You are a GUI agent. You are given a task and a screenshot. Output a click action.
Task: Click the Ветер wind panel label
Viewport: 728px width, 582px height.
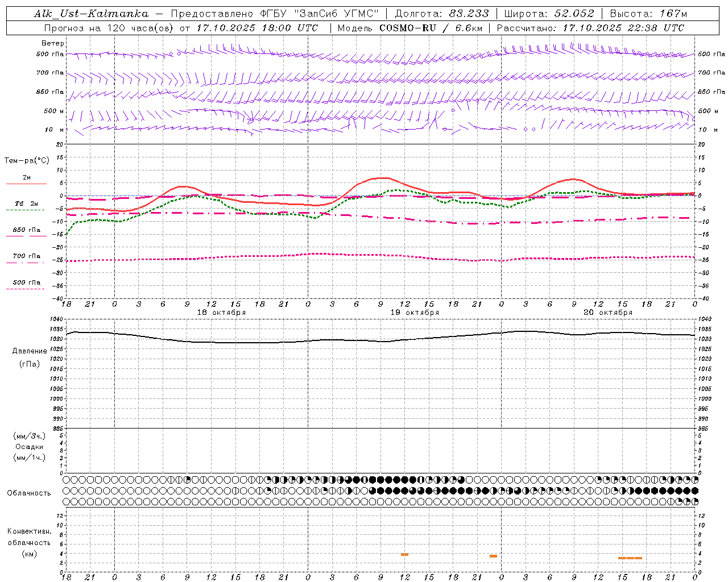(53, 43)
